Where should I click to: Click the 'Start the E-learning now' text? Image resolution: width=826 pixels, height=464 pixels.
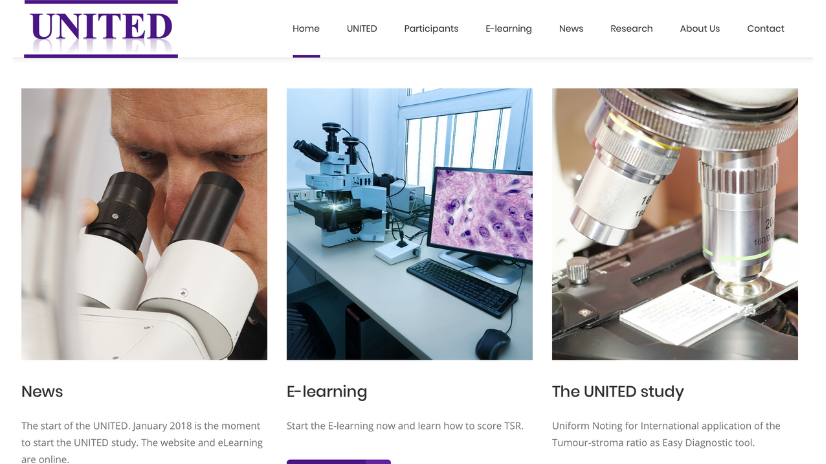(x=405, y=426)
